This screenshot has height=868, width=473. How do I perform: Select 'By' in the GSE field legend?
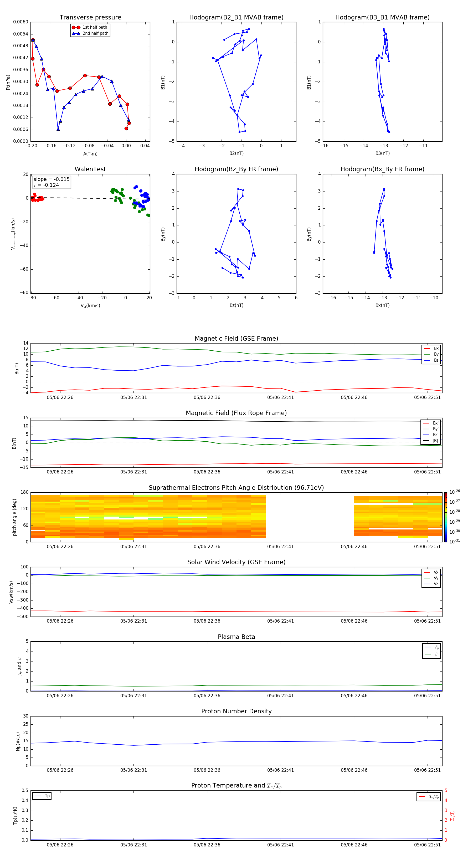[x=431, y=354]
